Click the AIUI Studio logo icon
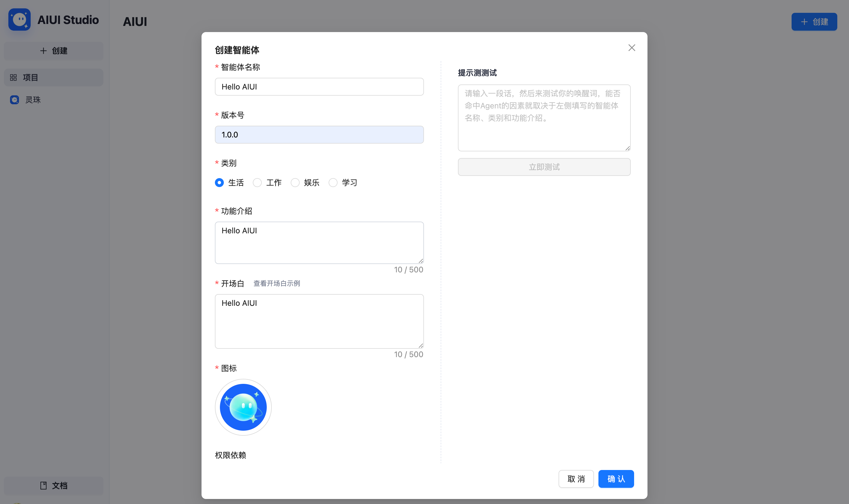Screen dimensions: 849x504 (19, 20)
